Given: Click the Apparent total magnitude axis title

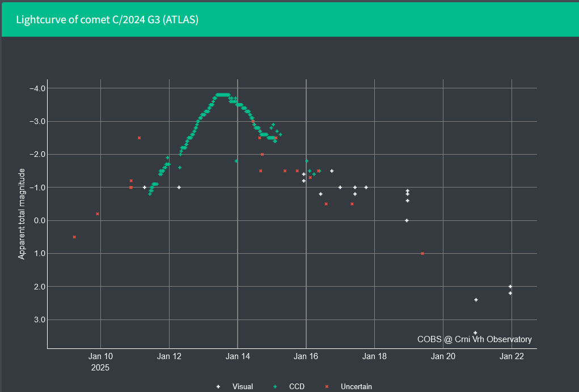Looking at the screenshot, I should click(x=22, y=213).
